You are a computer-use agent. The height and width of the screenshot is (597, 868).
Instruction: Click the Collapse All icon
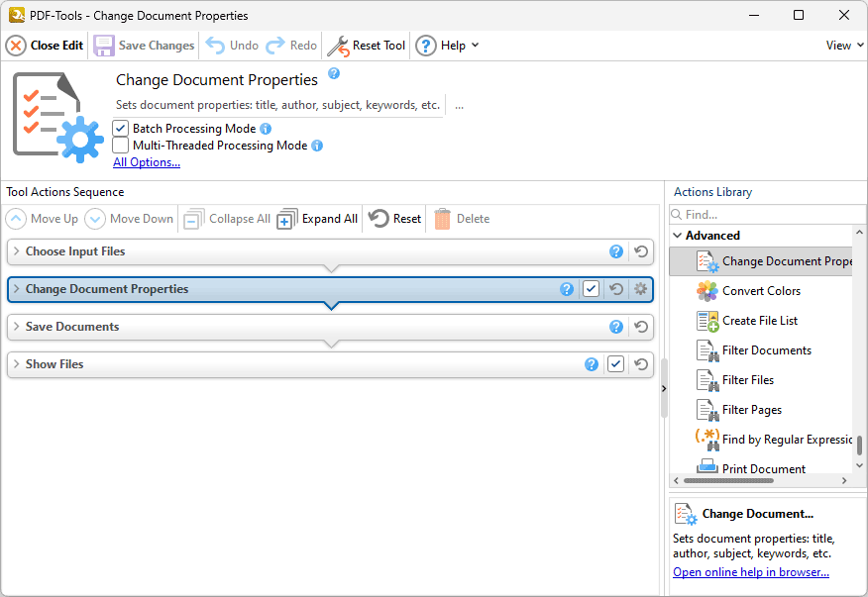pyautogui.click(x=194, y=219)
